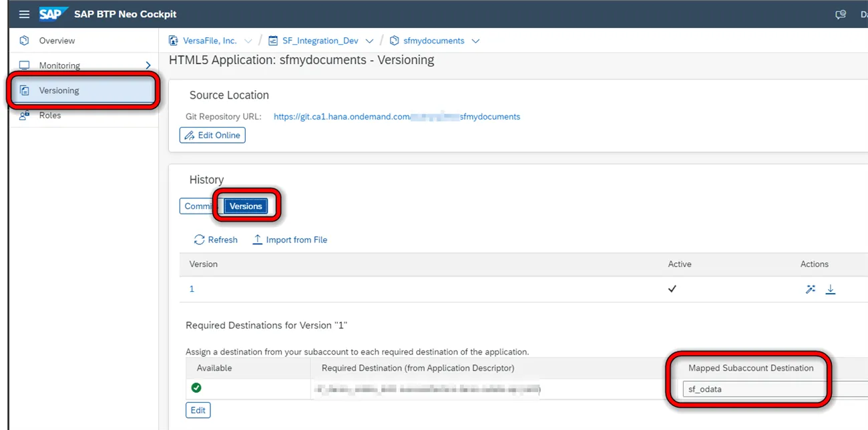Screen dimensions: 868x430
Task: Open VersaFile, Inc. breadcrumb
Action: (210, 41)
